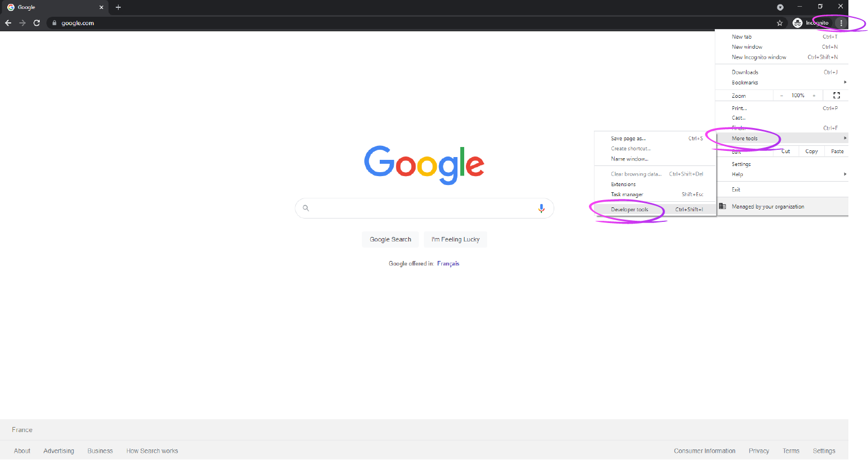Click the Incognito profile icon

pyautogui.click(x=798, y=23)
